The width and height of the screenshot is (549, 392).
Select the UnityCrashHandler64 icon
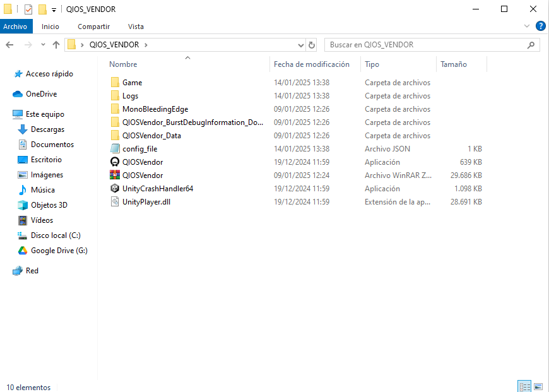click(115, 189)
